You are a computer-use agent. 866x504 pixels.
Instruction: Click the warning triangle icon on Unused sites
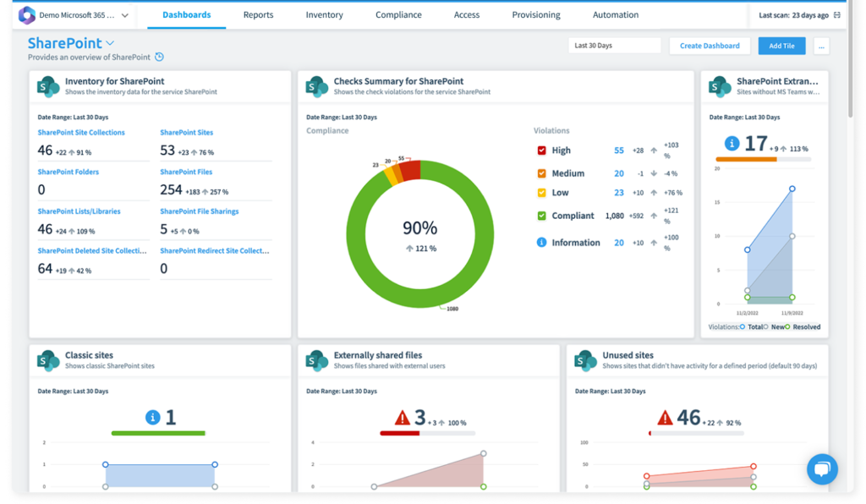click(665, 418)
